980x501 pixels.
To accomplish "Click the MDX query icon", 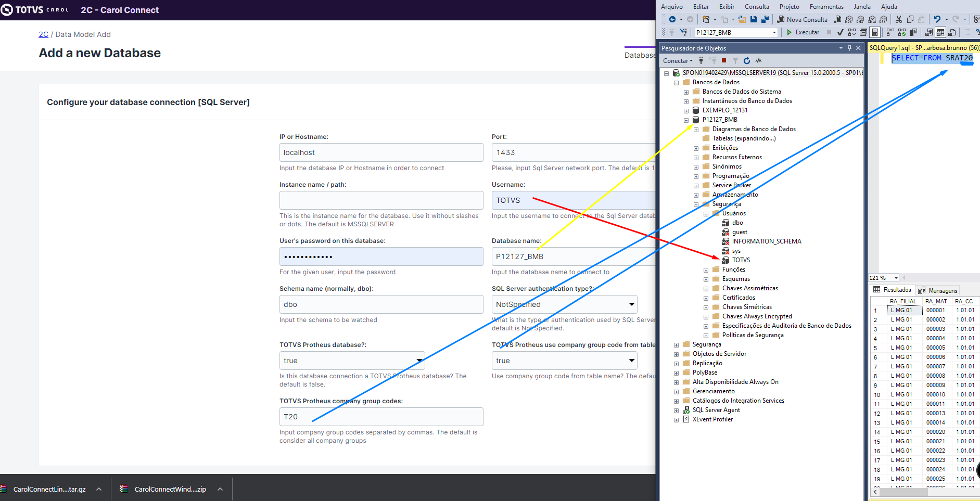I will [849, 19].
